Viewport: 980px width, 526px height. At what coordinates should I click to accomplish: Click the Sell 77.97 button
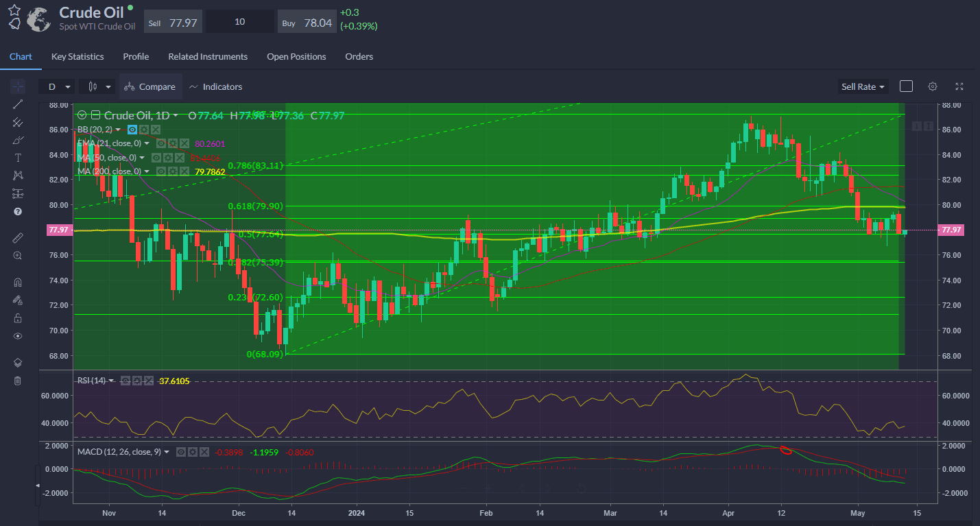tap(173, 23)
